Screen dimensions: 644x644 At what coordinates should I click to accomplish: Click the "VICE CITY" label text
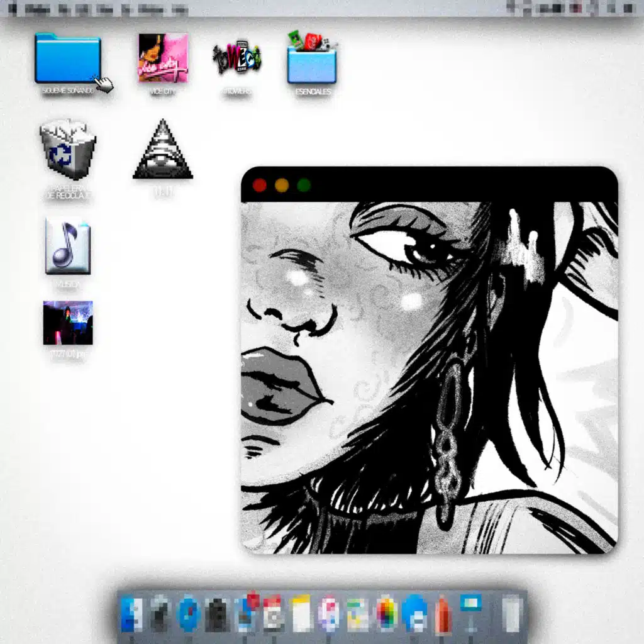[x=163, y=91]
